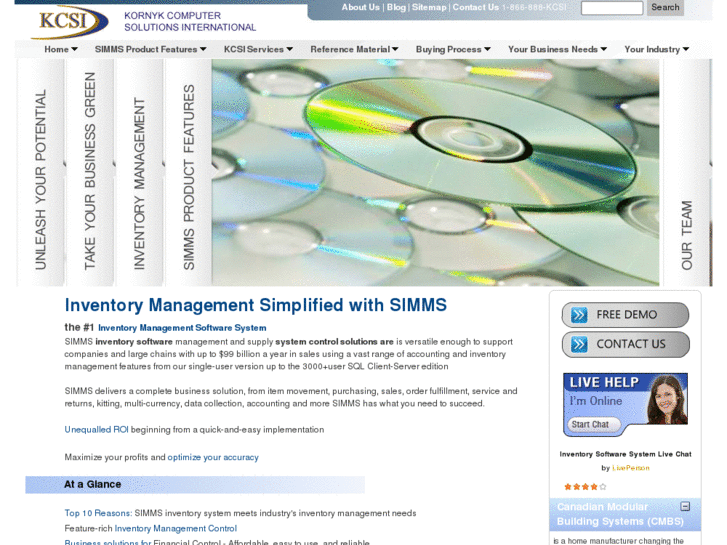Select the Our Team vertical tab
This screenshot has width=727, height=545.
point(687,173)
